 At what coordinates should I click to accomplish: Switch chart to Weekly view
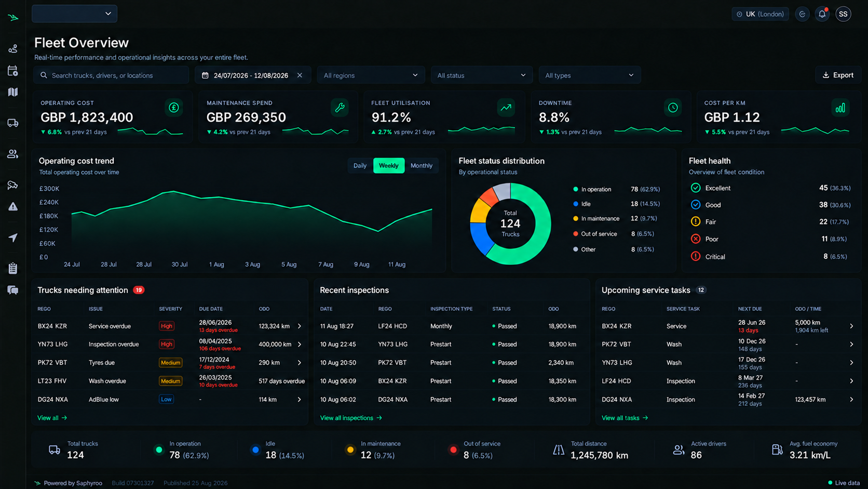point(389,166)
